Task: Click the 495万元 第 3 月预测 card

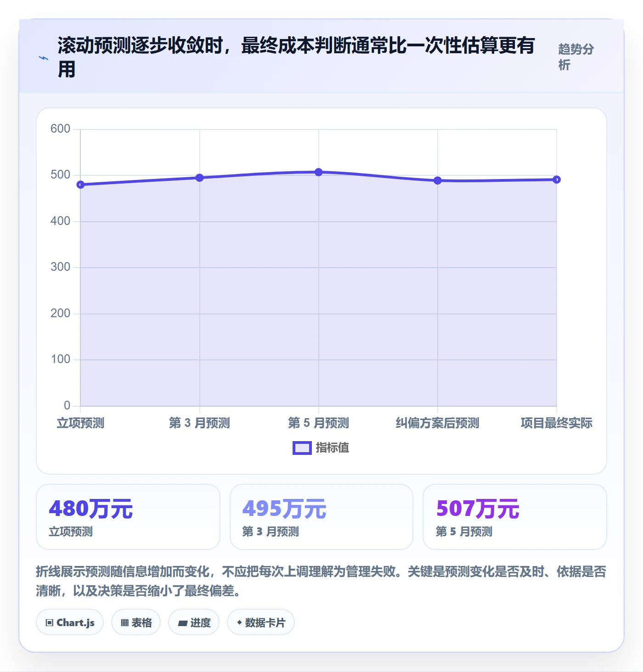Action: click(321, 517)
